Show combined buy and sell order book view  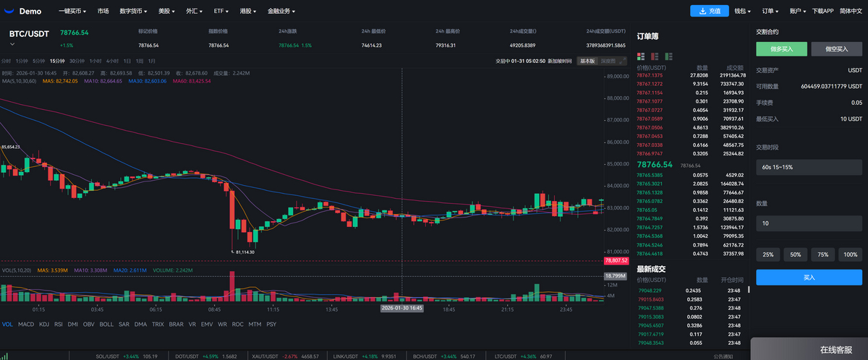640,56
